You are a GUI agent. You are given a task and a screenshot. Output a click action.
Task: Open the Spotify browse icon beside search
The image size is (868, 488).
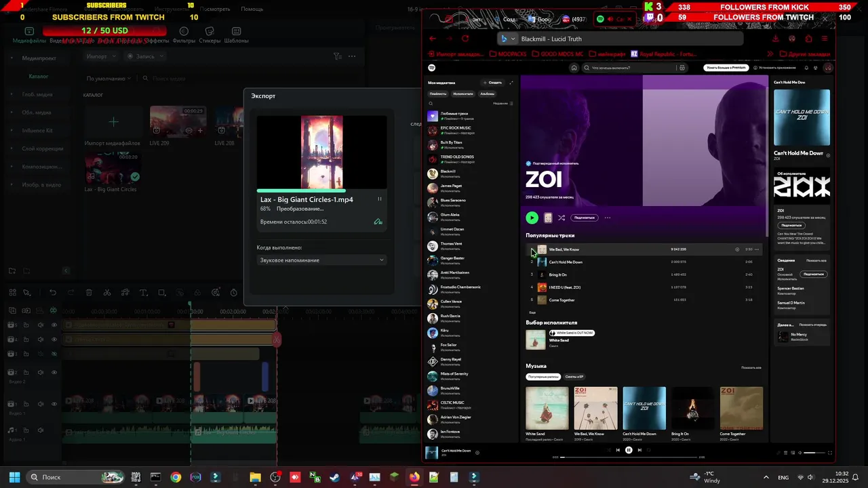coord(682,68)
